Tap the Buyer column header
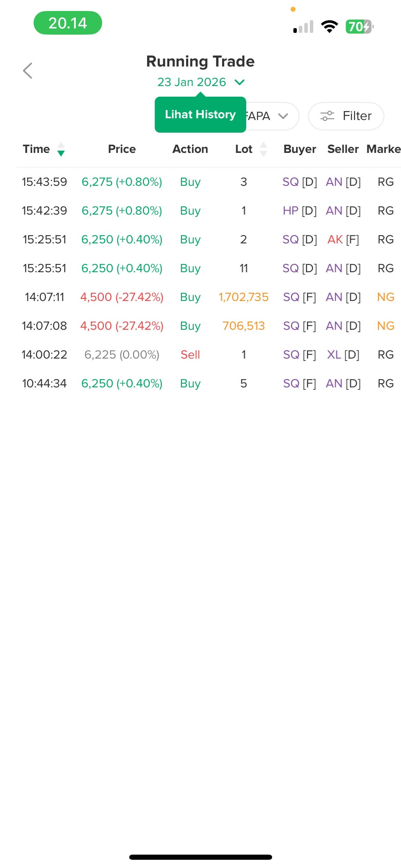 click(x=300, y=149)
